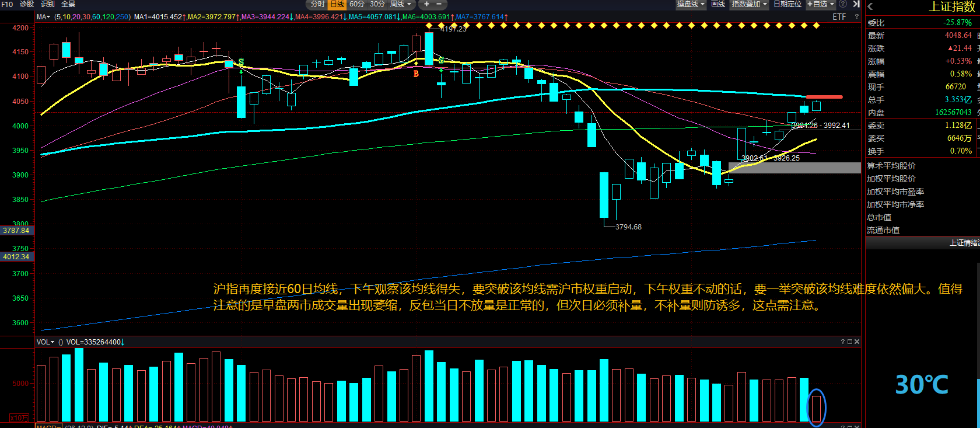Click the red resistance line marker
Screen dimensions: 980x428
click(x=824, y=97)
